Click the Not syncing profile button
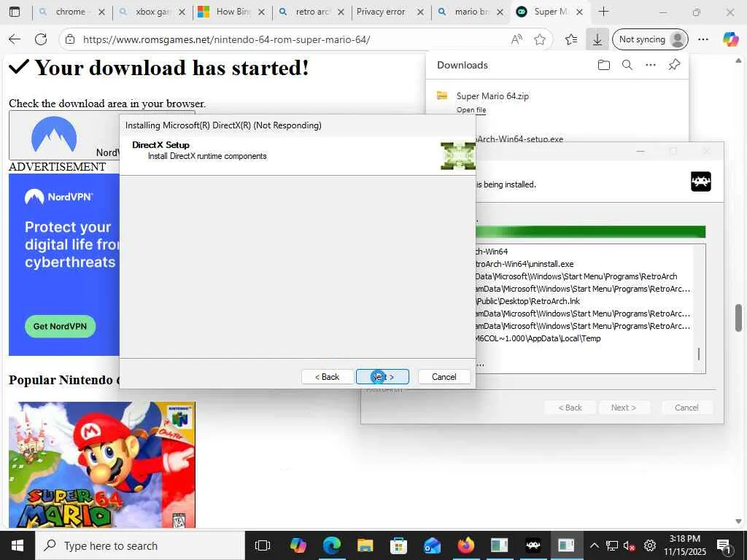The width and height of the screenshot is (747, 560). [650, 39]
